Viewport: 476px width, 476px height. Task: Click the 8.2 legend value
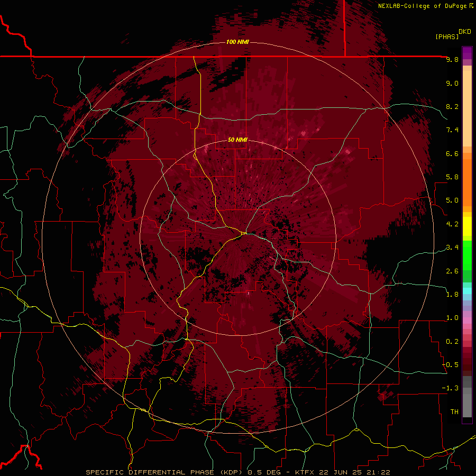click(x=452, y=106)
